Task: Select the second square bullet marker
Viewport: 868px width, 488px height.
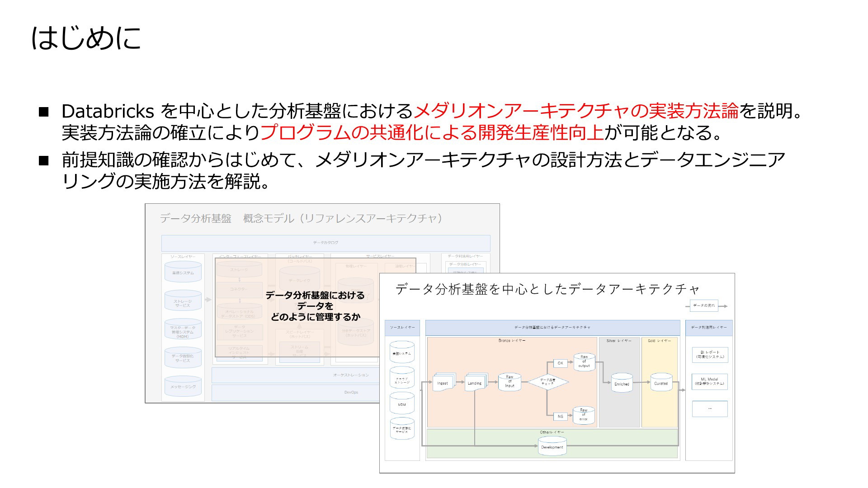Action: [x=44, y=160]
